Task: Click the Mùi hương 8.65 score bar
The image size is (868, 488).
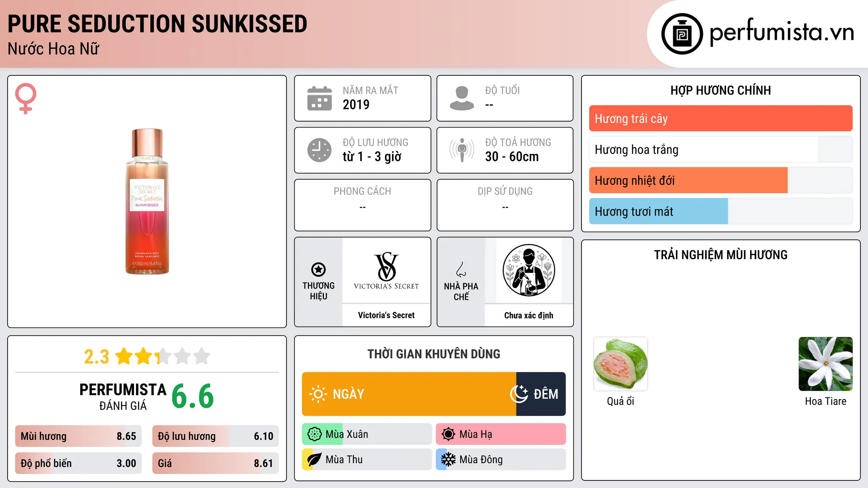Action: point(78,436)
